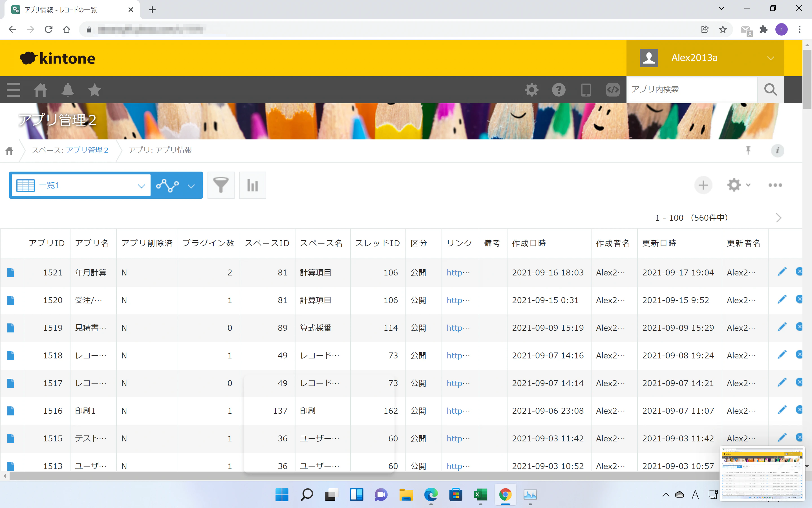Open Excel from the taskbar
Viewport: 812px width, 508px height.
480,494
